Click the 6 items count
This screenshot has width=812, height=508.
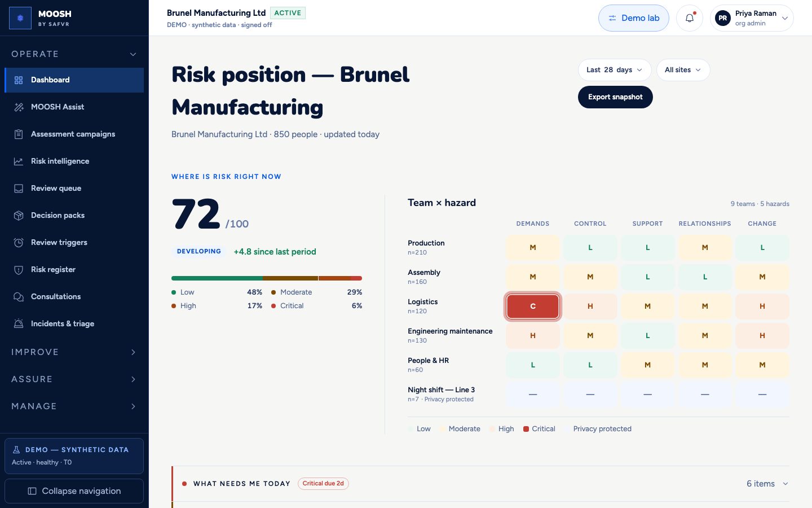tap(761, 484)
